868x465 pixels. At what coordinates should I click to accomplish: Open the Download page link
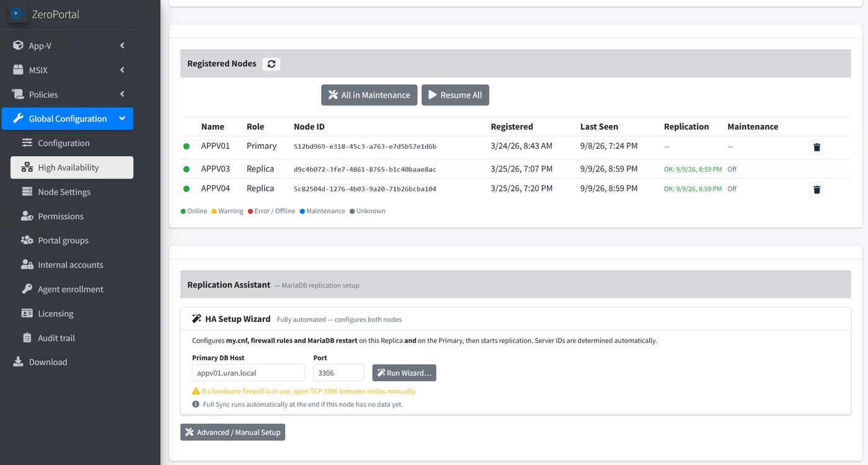click(67, 362)
